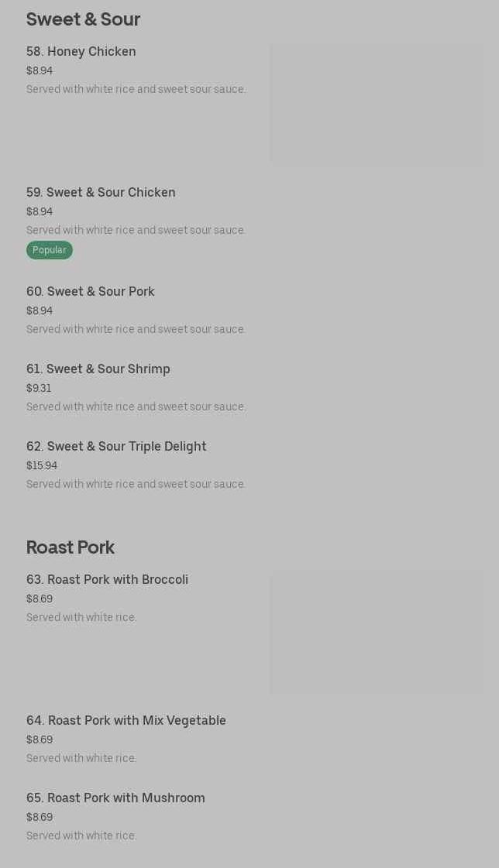Click the green Popular badge
The width and height of the screenshot is (499, 868).
coord(50,250)
